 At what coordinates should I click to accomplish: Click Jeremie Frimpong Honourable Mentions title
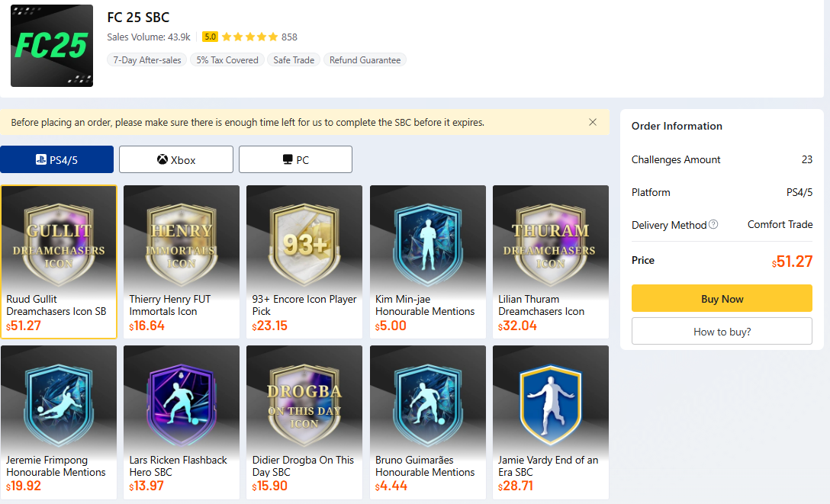tap(56, 466)
